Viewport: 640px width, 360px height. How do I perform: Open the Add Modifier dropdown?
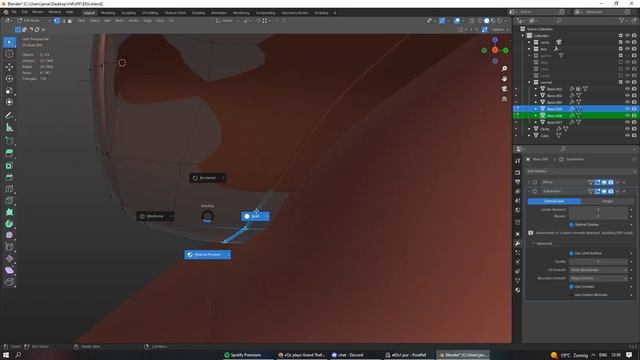[580, 171]
